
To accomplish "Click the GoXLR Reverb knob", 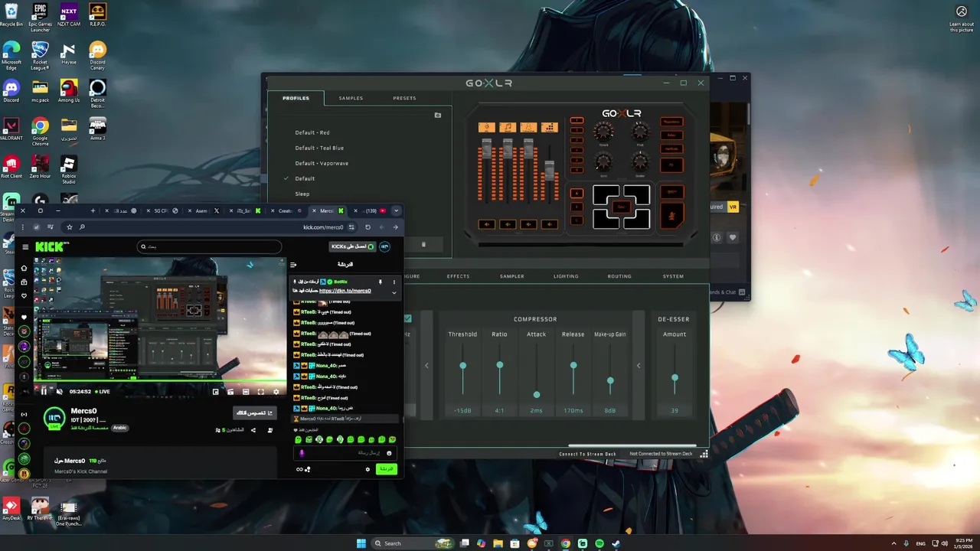I will click(x=603, y=132).
